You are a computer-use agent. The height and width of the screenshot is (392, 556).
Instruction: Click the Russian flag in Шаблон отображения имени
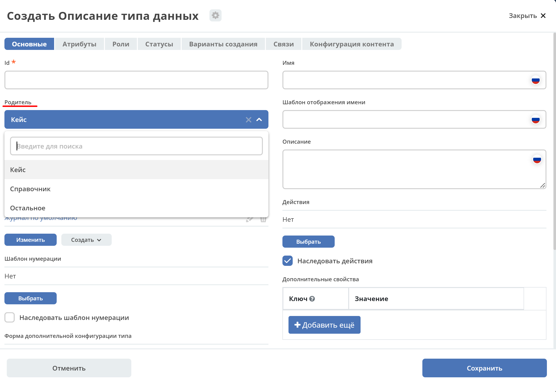(535, 120)
